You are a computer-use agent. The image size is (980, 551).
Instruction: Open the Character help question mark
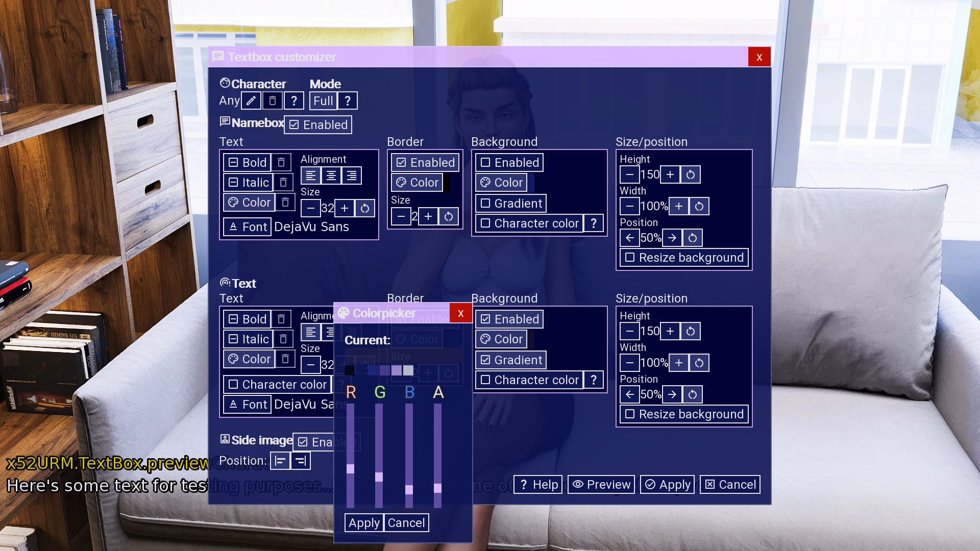294,101
